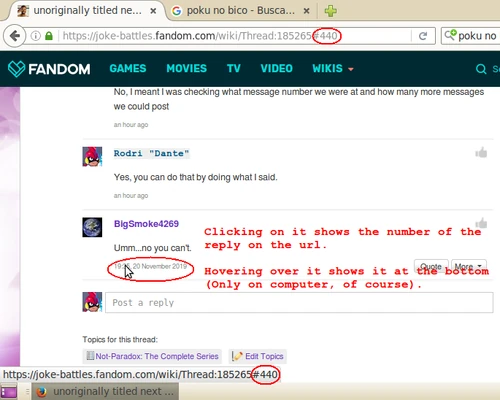Click the browser back arrow button
This screenshot has height=400, width=500.
[14, 36]
